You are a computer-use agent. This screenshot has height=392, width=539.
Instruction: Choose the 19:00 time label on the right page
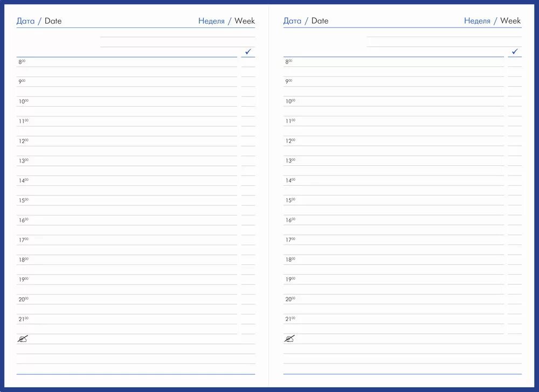pyautogui.click(x=290, y=279)
